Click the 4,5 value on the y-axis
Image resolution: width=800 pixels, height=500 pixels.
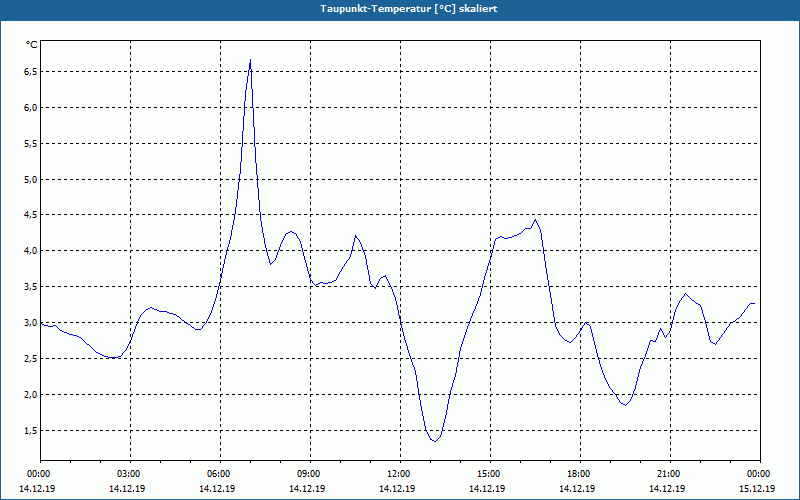coord(30,215)
